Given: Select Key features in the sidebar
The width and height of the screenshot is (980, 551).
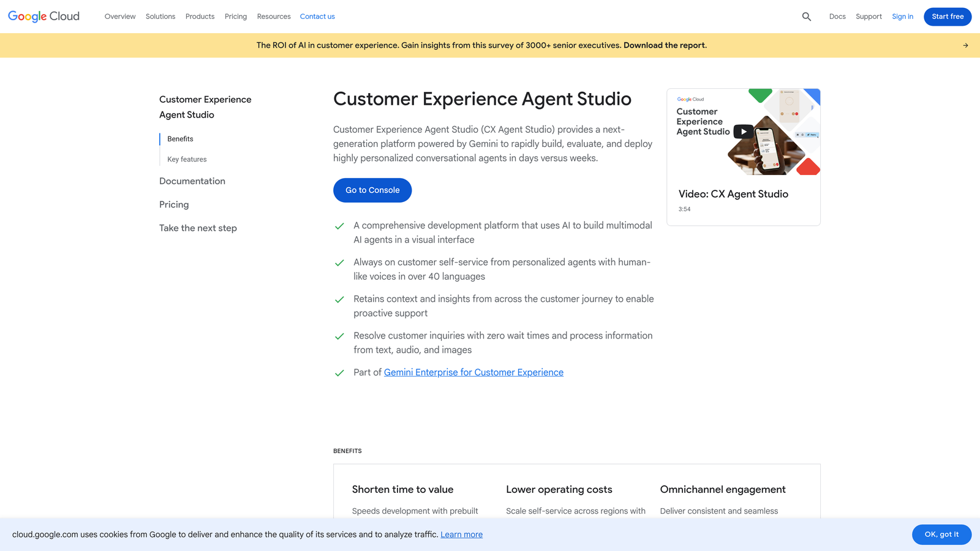Looking at the screenshot, I should click(187, 159).
